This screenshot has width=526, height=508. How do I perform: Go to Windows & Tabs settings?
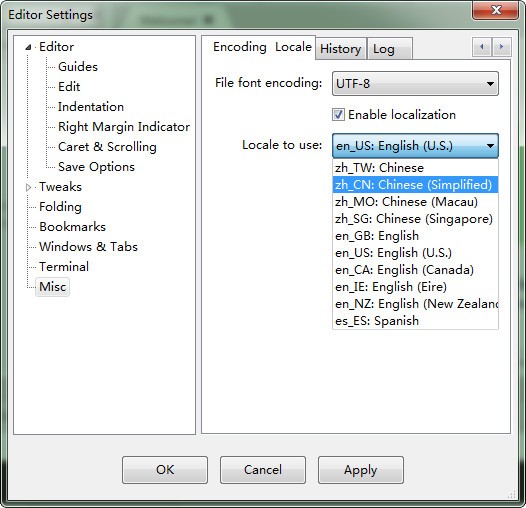[88, 247]
